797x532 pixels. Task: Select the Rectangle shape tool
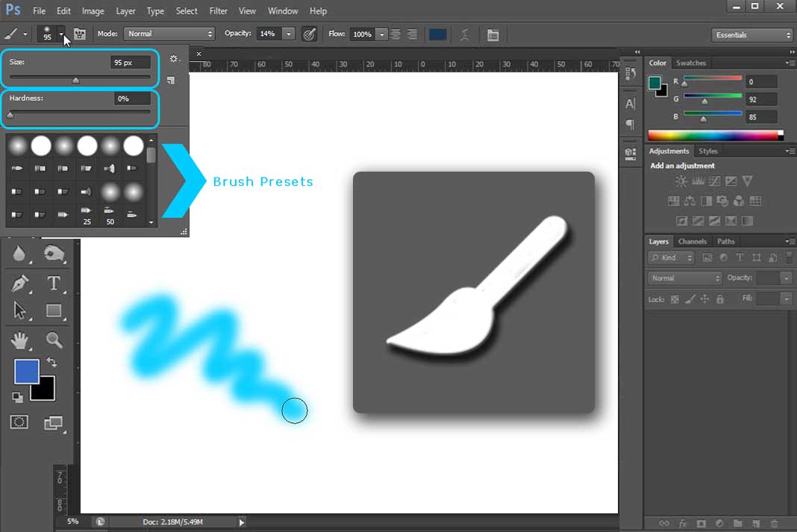[x=54, y=310]
